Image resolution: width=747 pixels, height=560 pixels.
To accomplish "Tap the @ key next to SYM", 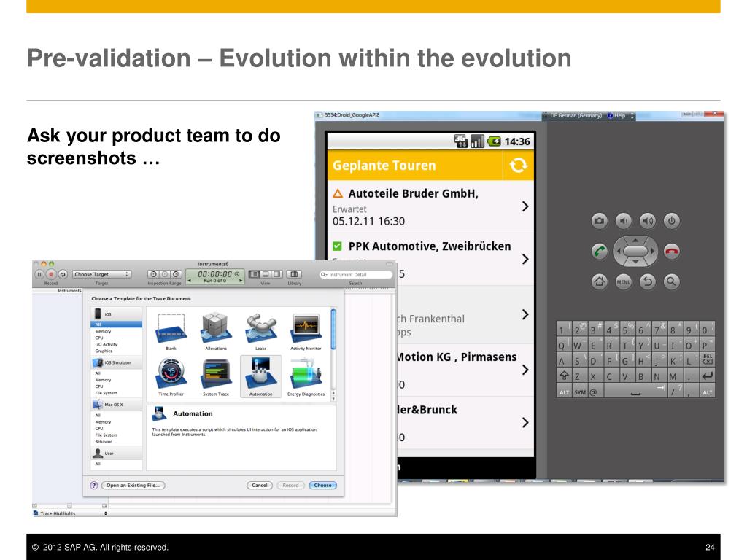I will tap(594, 392).
